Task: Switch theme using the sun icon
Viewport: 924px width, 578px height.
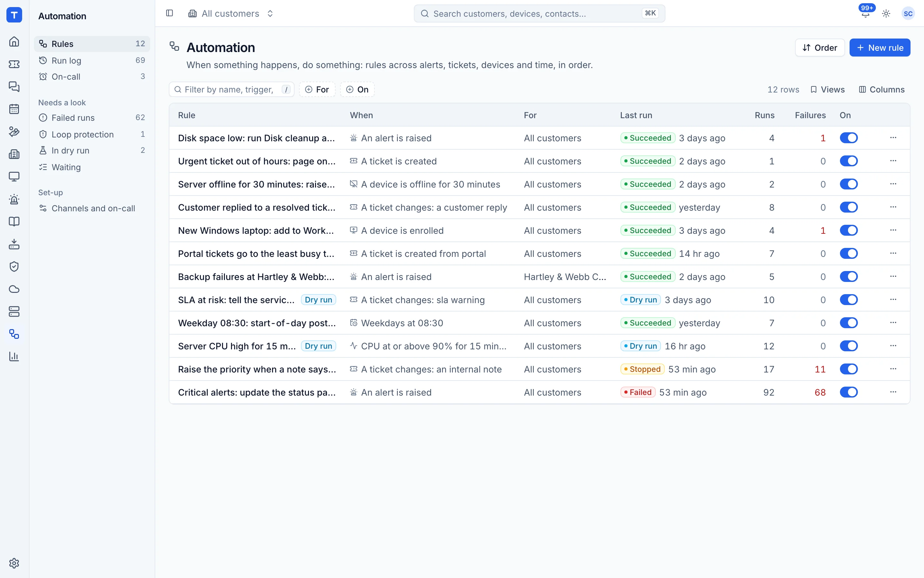Action: [x=886, y=14]
